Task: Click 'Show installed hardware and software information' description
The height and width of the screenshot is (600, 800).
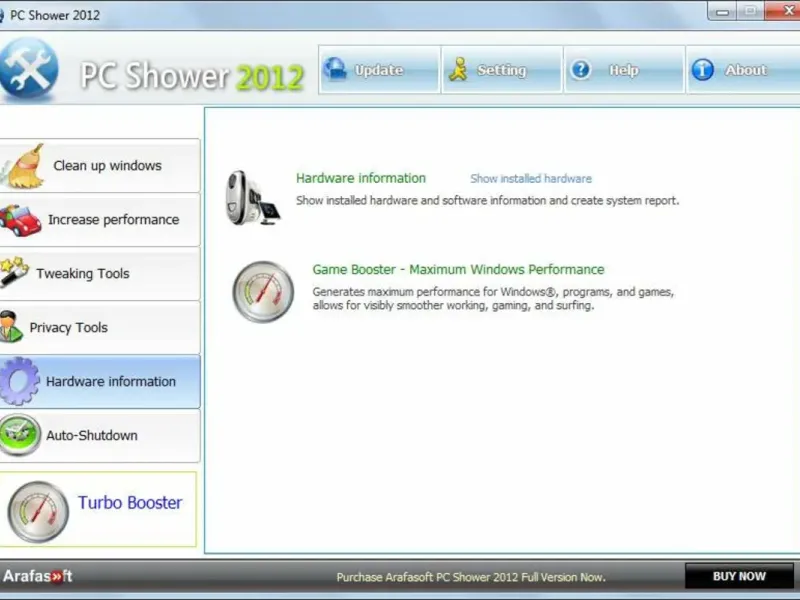Action: click(x=487, y=201)
